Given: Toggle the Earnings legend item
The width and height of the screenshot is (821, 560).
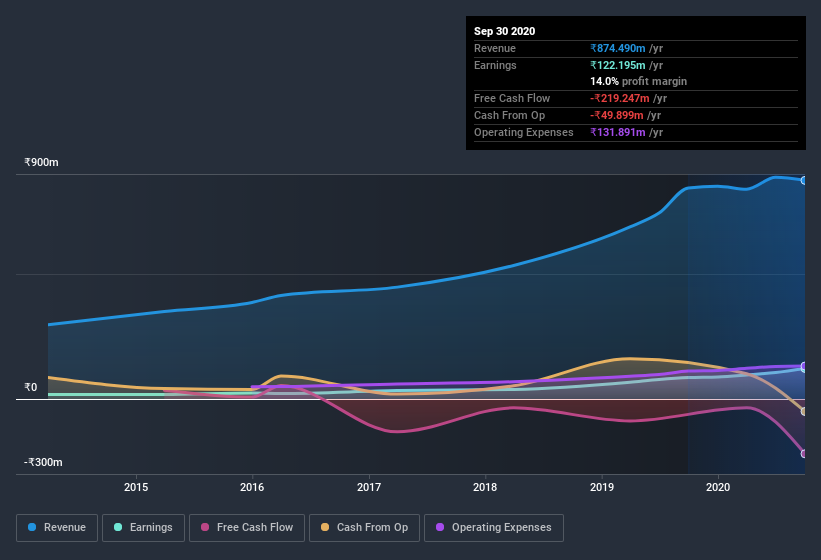Looking at the screenshot, I should point(143,527).
